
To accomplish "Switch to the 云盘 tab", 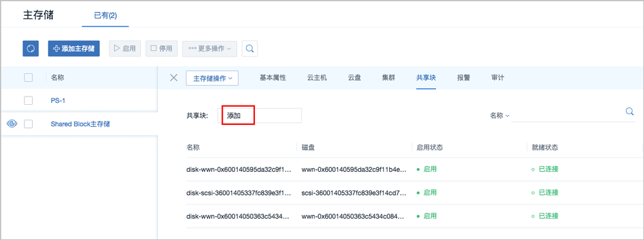I will 354,78.
